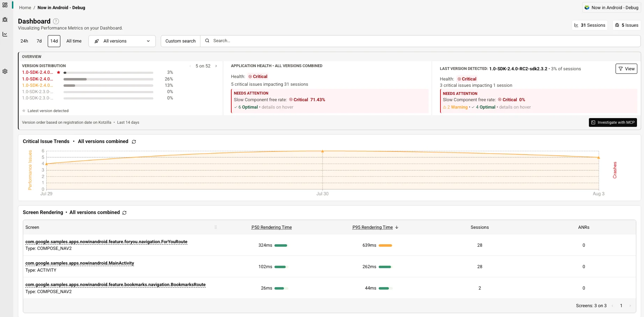Image resolution: width=644 pixels, height=317 pixels.
Task: Switch to Custom search tab
Action: [180, 41]
